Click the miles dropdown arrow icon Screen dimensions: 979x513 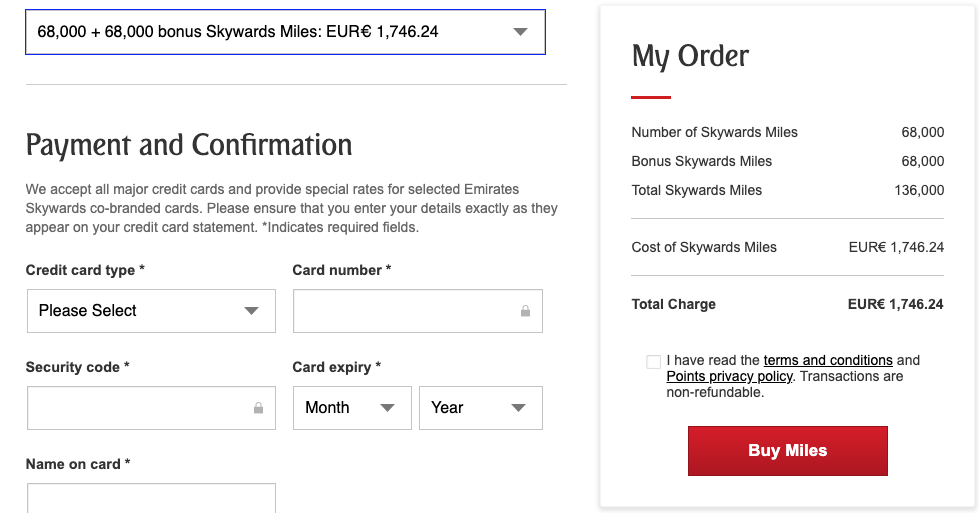coord(521,32)
